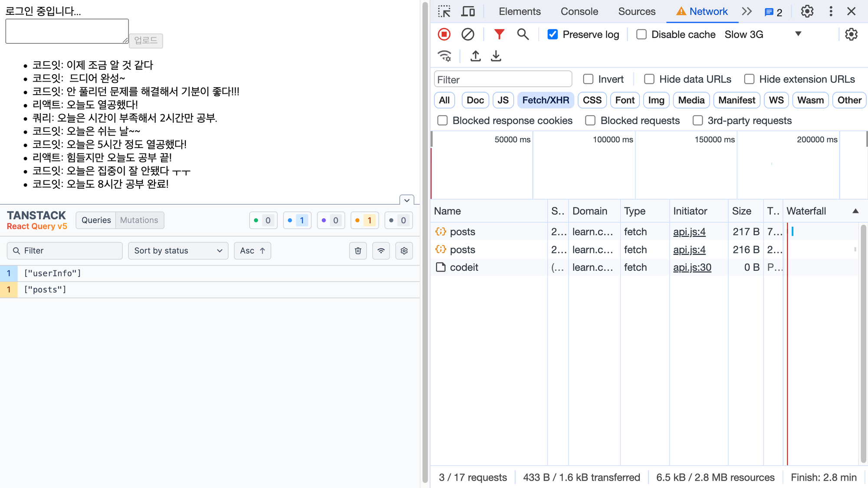Clear the React Query cache trash icon
Screen dimensions: 868x488
(358, 251)
